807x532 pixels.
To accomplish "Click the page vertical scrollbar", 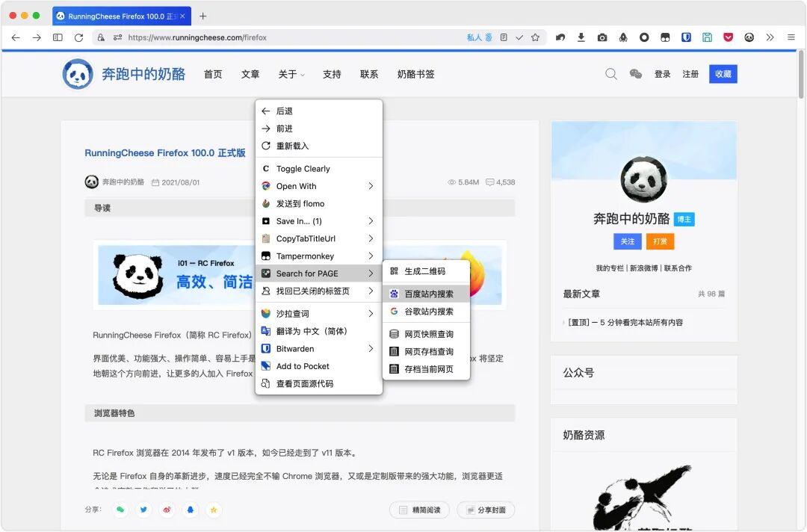I will (x=801, y=75).
